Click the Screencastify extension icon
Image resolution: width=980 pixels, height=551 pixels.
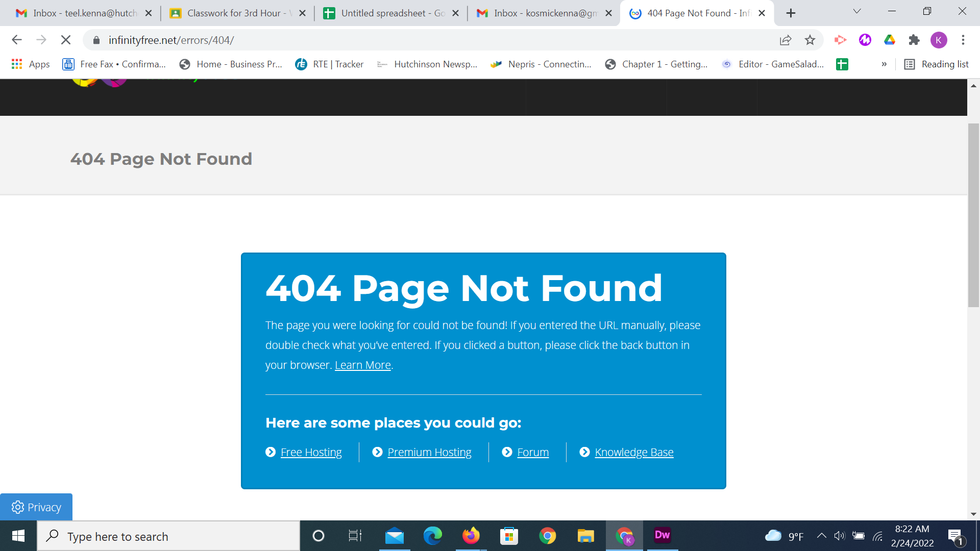(x=840, y=40)
